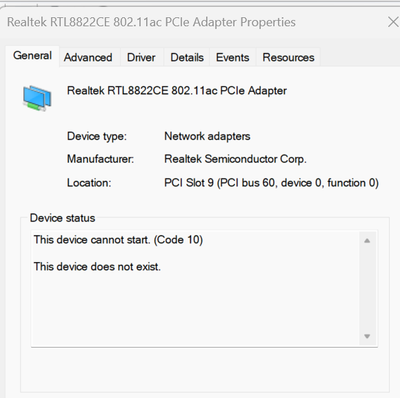
Task: Click the scroll up arrow in Device status
Action: (x=367, y=241)
